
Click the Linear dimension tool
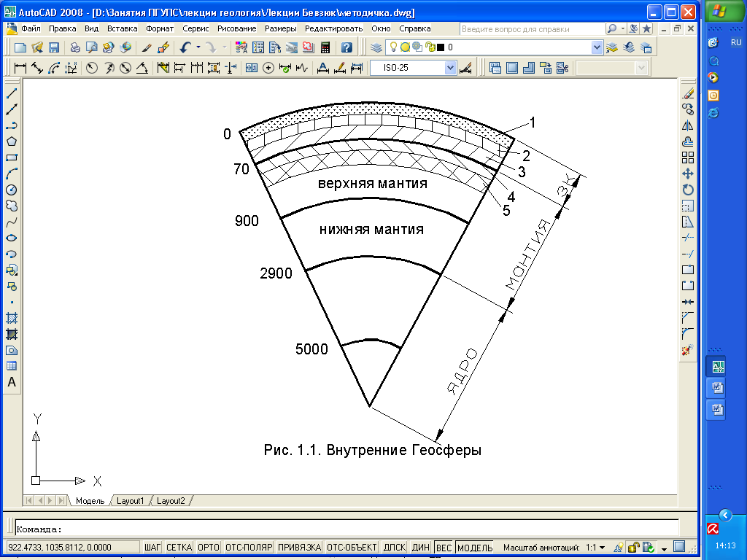(x=20, y=68)
